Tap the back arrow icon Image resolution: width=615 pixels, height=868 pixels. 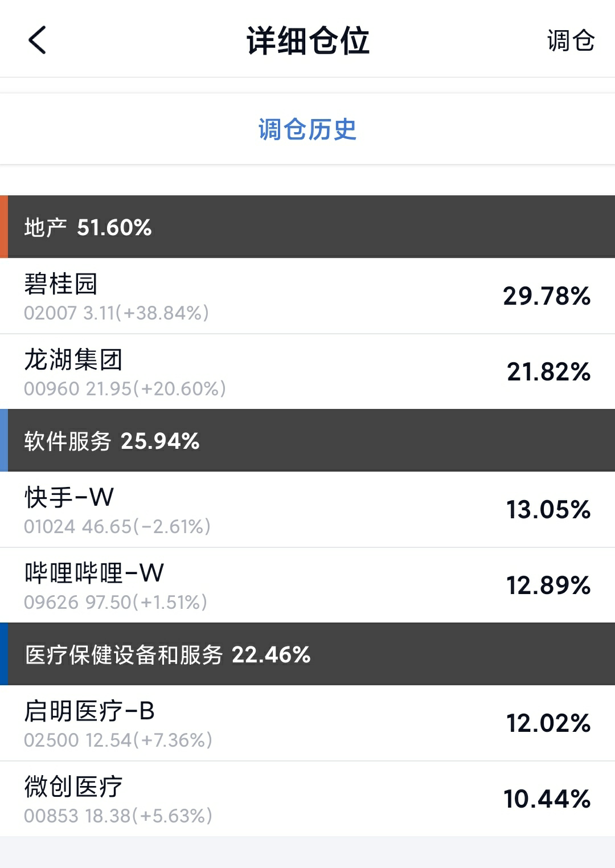click(37, 40)
